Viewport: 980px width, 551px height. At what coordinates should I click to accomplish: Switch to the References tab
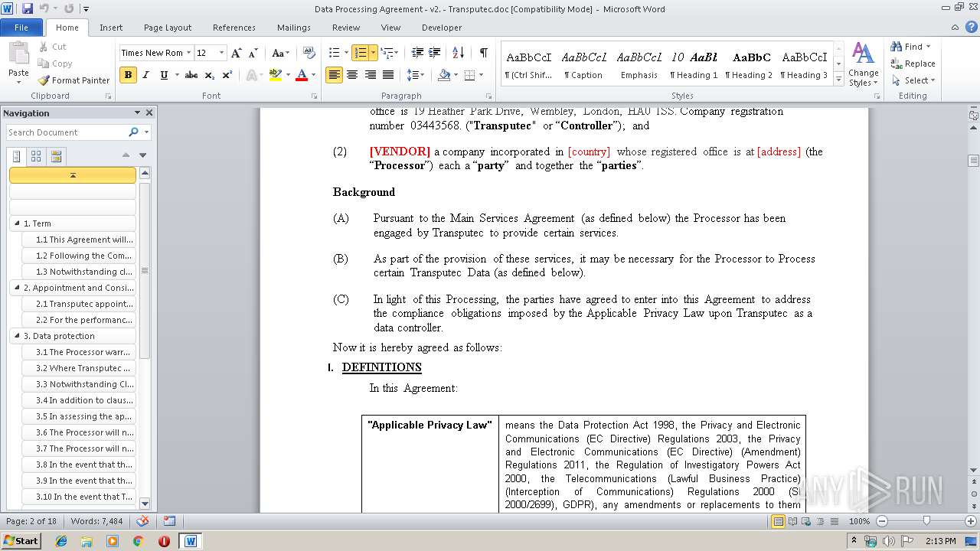click(234, 28)
